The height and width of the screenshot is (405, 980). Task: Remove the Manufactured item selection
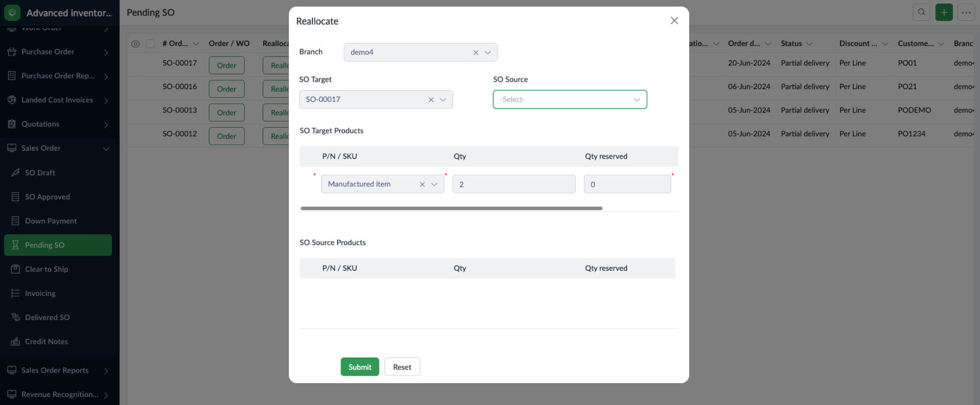(422, 184)
